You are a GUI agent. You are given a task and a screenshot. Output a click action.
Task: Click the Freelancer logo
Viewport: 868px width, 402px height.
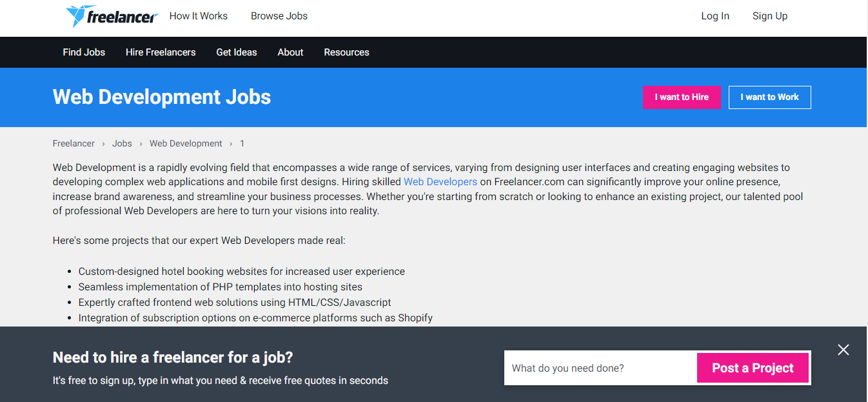[112, 16]
